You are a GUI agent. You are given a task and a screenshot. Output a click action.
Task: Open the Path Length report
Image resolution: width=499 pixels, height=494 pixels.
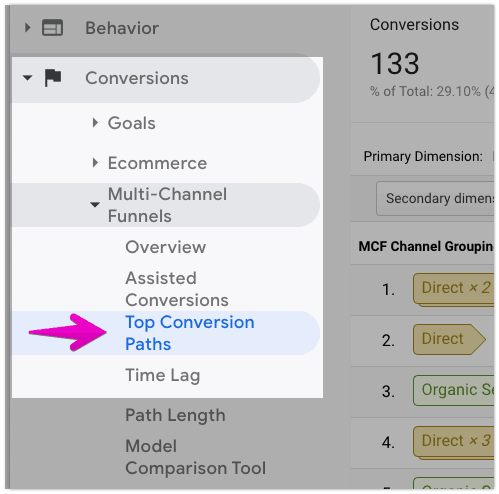click(x=175, y=415)
